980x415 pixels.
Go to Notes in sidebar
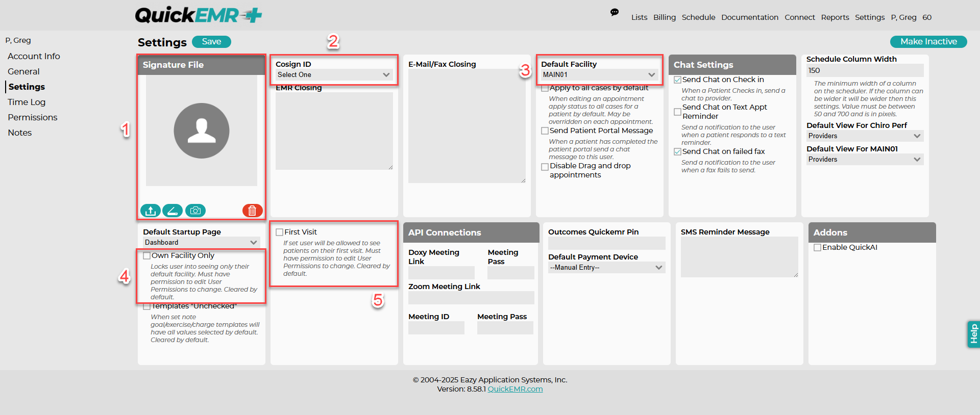point(19,133)
